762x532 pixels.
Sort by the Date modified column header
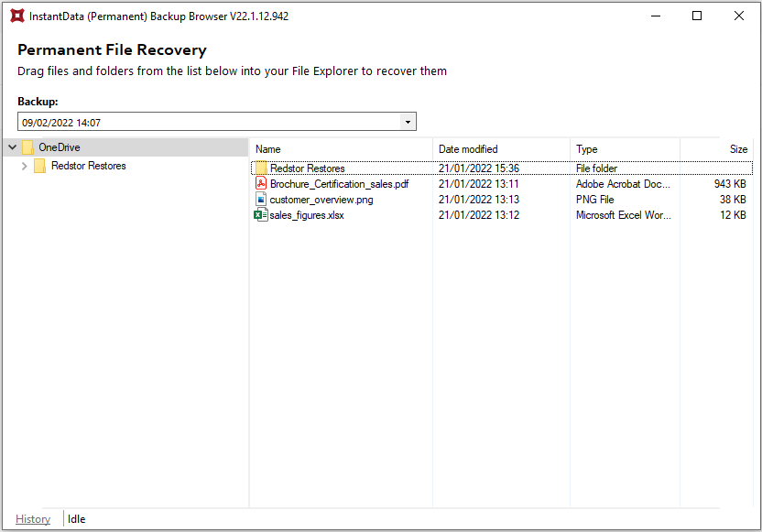click(501, 149)
